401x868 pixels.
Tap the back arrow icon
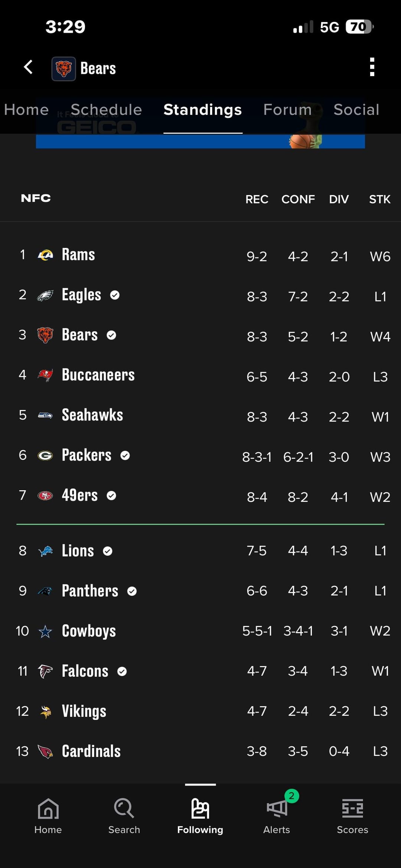(x=28, y=67)
